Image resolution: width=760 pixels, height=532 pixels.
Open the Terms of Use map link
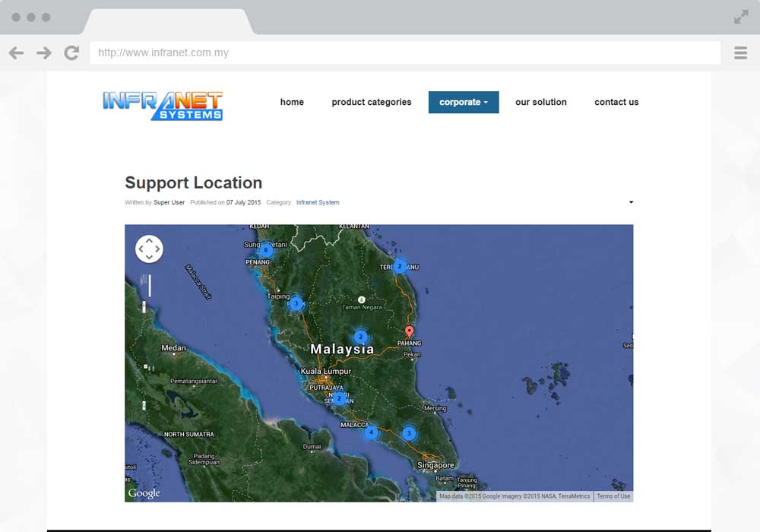[613, 496]
